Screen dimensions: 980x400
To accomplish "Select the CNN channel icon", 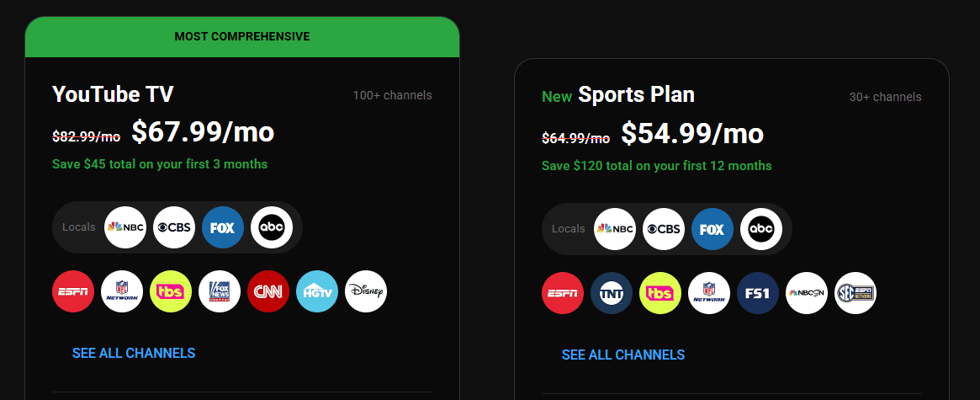I will [x=268, y=291].
